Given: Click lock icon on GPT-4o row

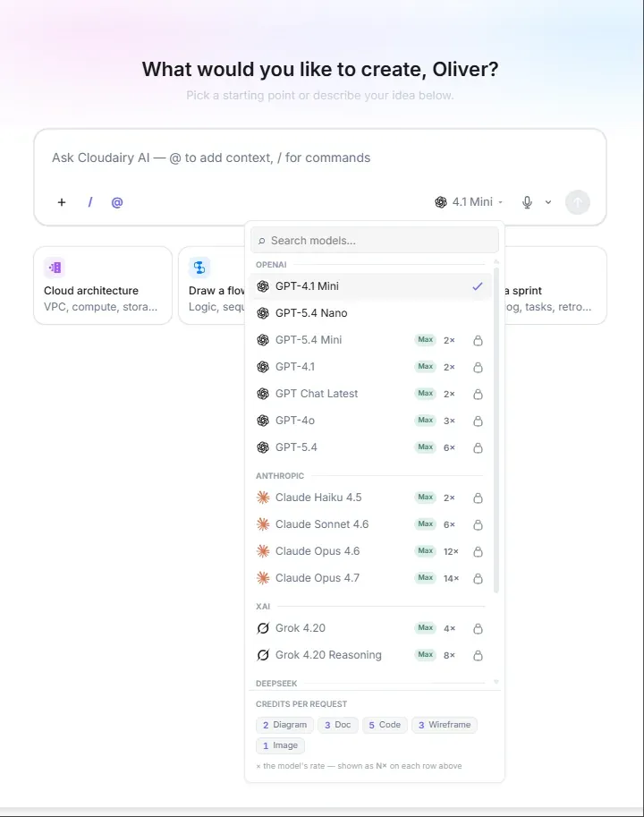Looking at the screenshot, I should 478,421.
